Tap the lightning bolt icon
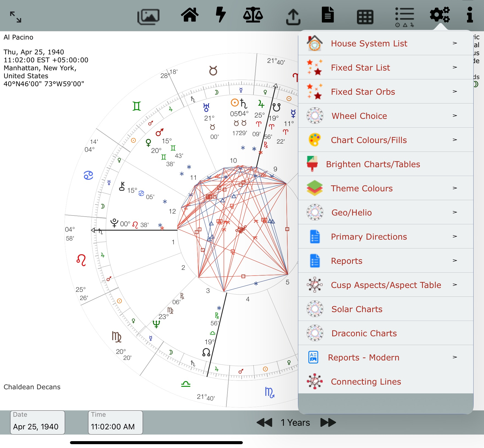Screen dimensions: 484x448 pos(221,15)
